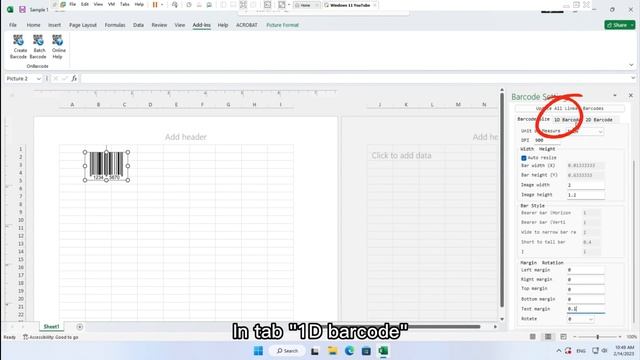Click the Insert Function fx icon
This screenshot has width=640, height=360.
[74, 78]
